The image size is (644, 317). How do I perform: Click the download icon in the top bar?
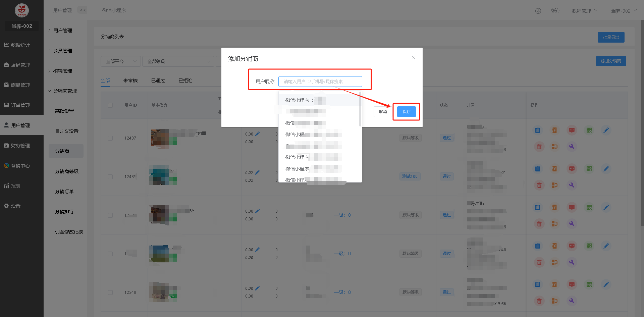[538, 11]
